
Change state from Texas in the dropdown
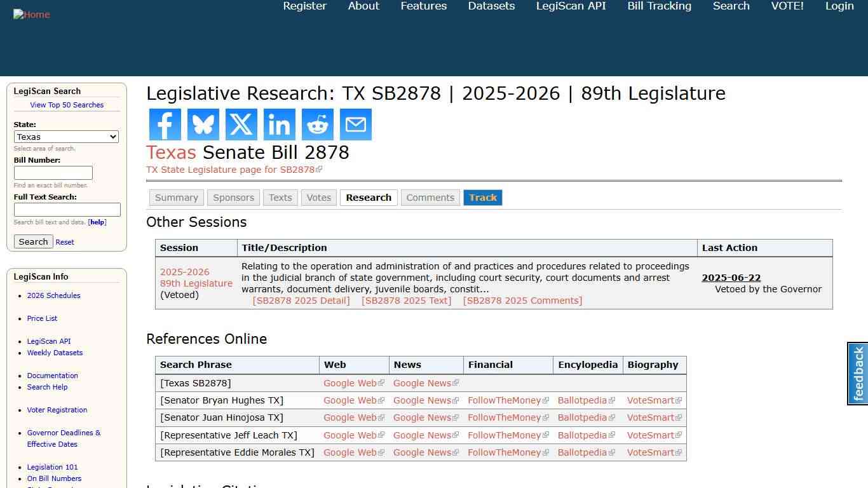tap(66, 137)
